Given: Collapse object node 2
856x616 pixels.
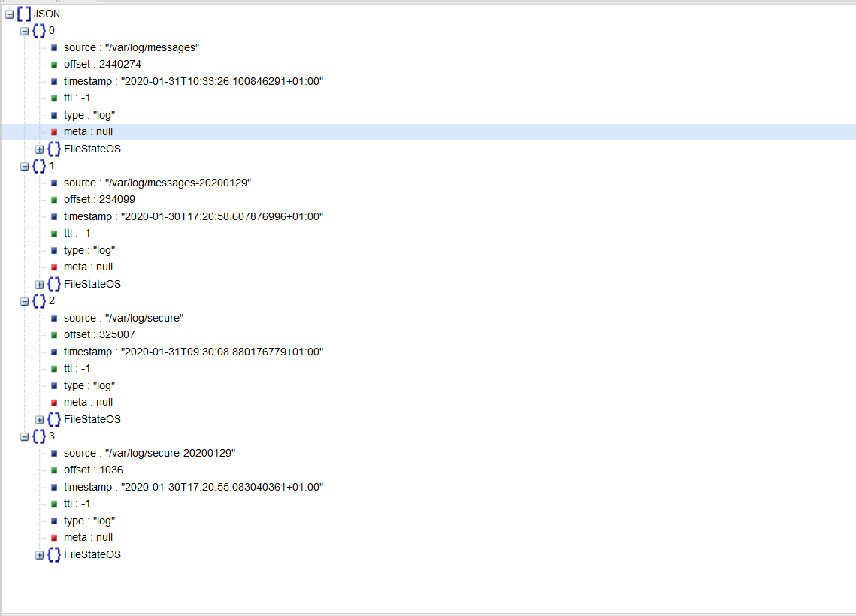Looking at the screenshot, I should 24,301.
